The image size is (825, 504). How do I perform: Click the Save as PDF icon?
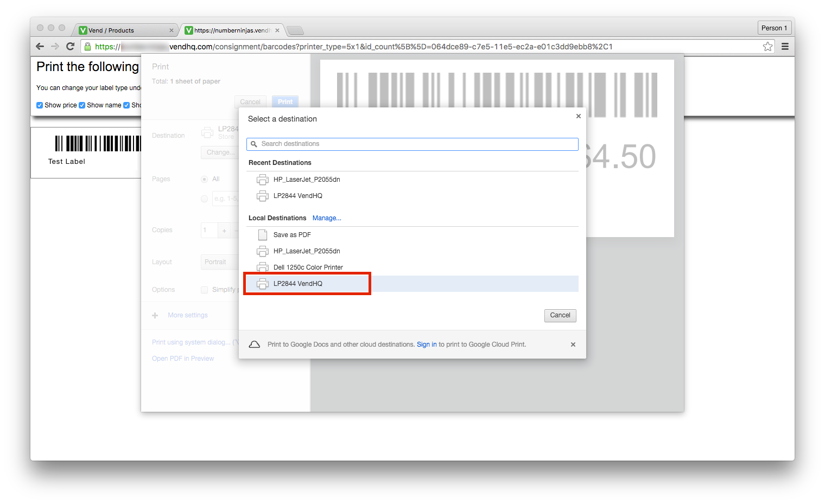tap(263, 235)
